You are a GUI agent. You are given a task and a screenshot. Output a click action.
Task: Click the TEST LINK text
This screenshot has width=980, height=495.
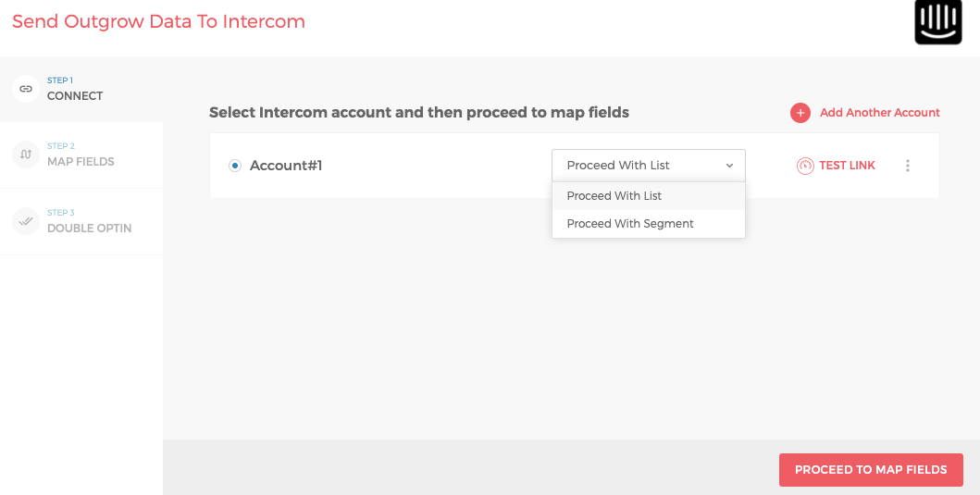(x=847, y=166)
